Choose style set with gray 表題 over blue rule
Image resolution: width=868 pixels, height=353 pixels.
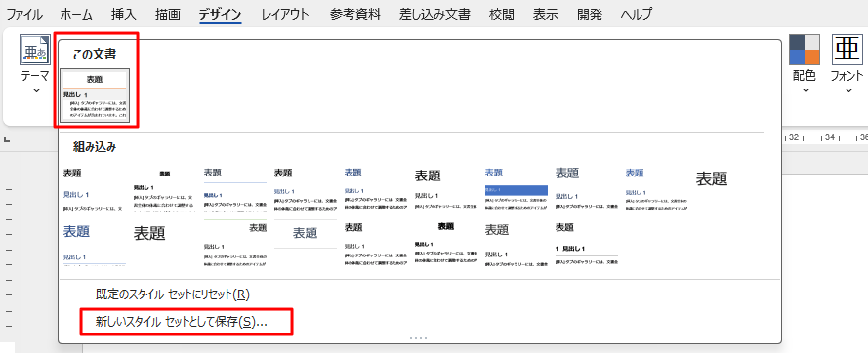(x=234, y=188)
